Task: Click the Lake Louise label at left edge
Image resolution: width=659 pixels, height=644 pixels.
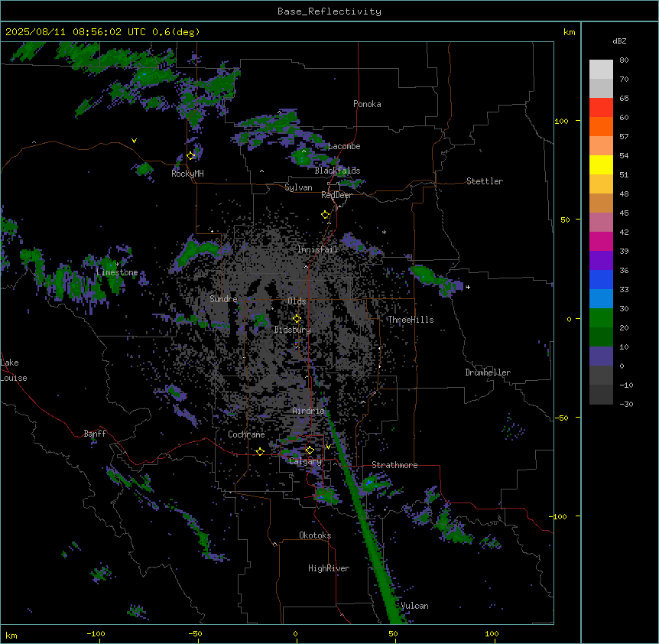Action: click(x=14, y=370)
